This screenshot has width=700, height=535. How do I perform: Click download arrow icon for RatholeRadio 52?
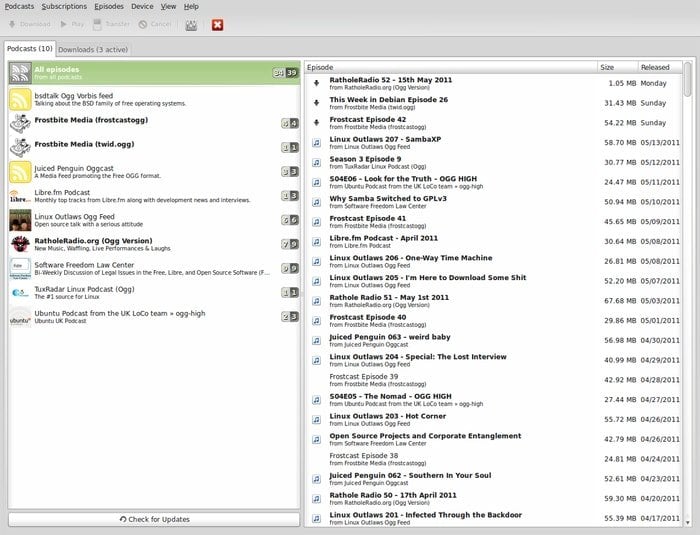click(317, 83)
